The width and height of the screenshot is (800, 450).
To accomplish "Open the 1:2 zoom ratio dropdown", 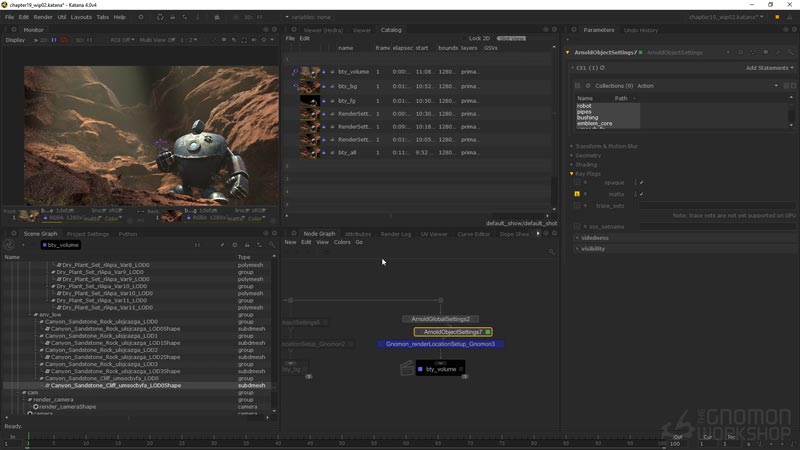I will coord(189,40).
